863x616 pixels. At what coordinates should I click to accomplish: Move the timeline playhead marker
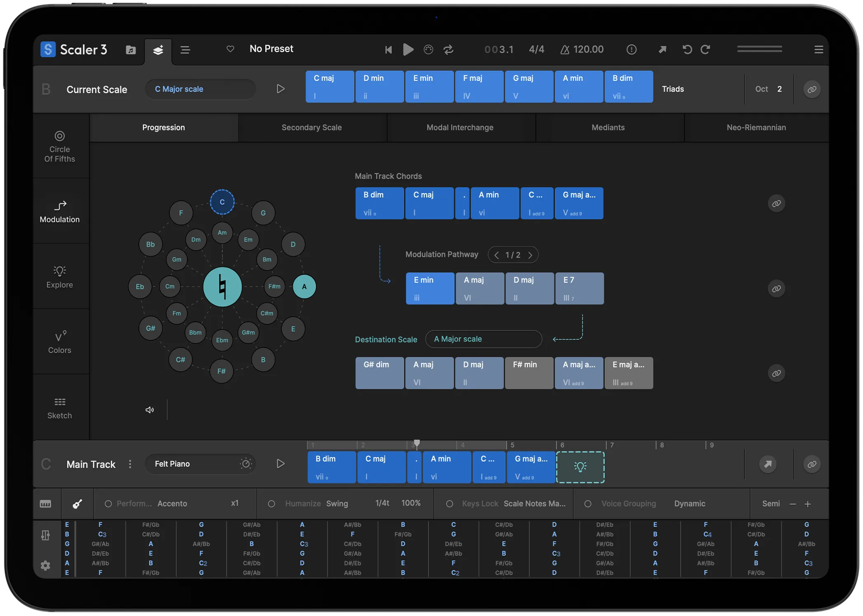coord(417,443)
